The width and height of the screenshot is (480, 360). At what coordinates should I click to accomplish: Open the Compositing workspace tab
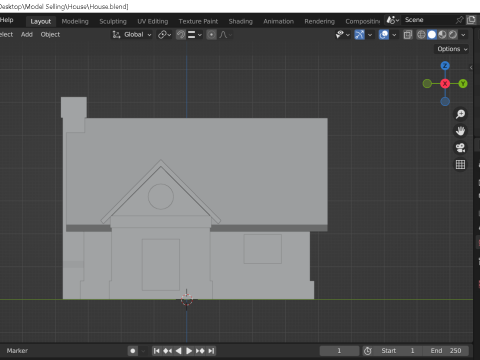pos(362,21)
